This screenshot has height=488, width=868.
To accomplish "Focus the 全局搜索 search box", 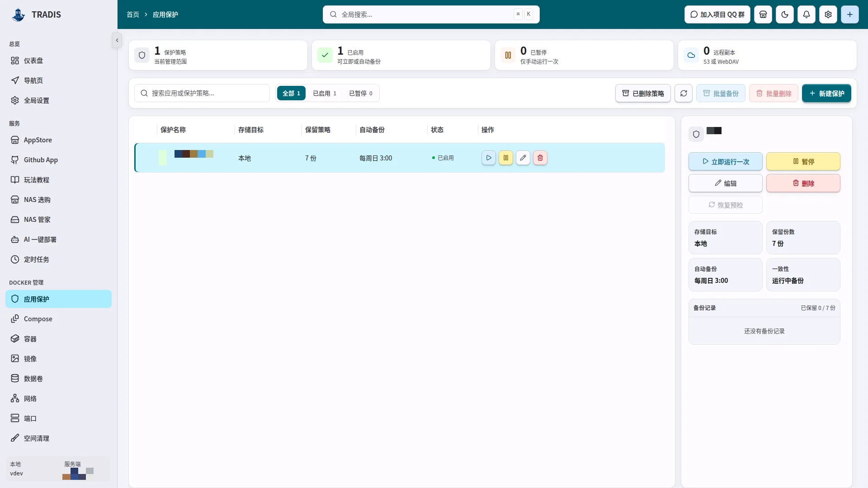I will [431, 14].
